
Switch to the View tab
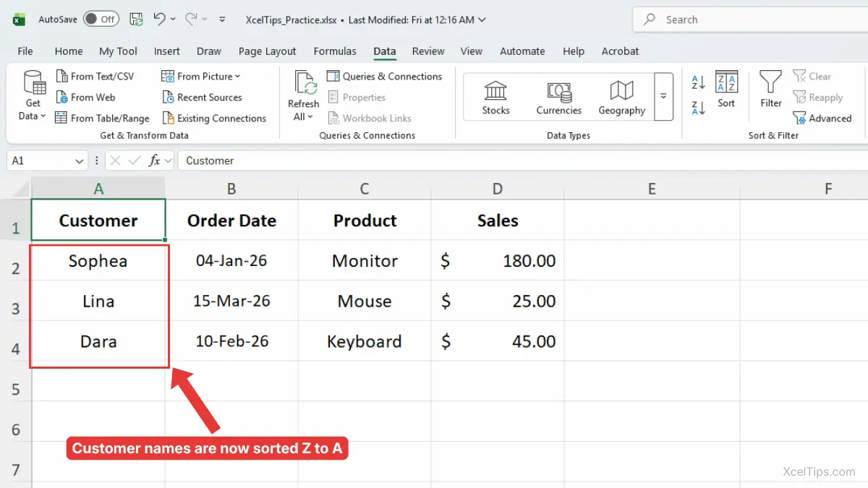tap(471, 51)
